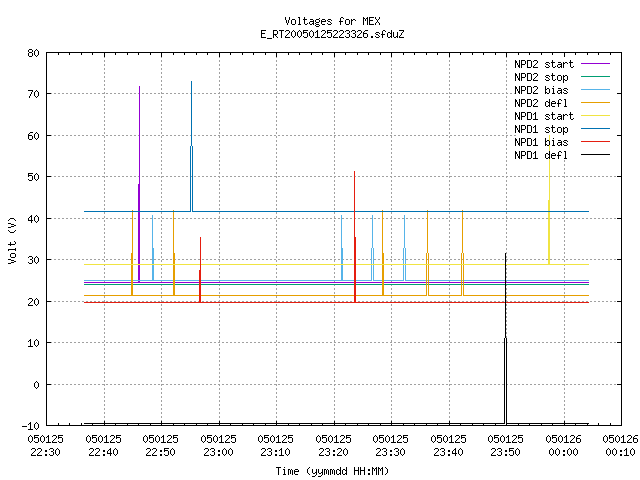Screen dimensions: 640x480
Task: Click the black NPD1 defl spike near 23:50
Action: coord(506,338)
